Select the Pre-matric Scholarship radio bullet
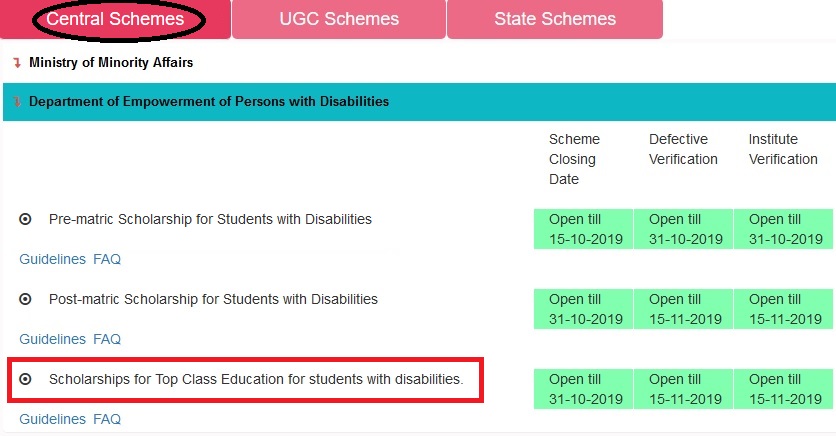 [x=25, y=219]
